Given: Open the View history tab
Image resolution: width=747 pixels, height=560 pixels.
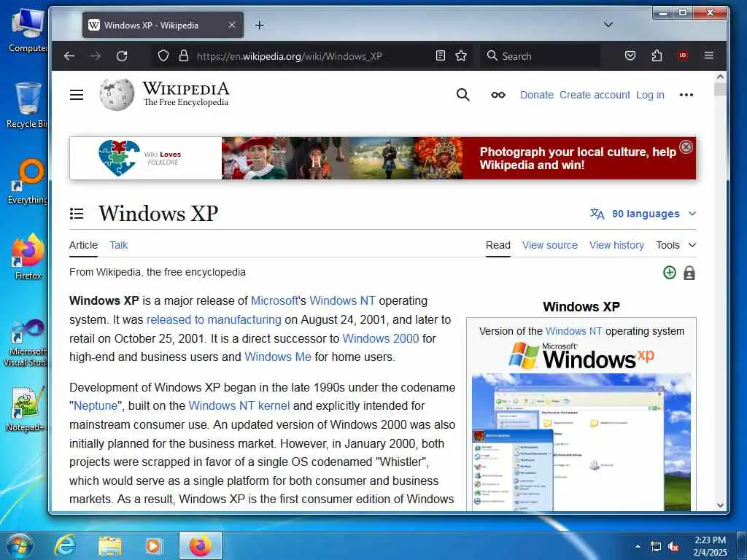Looking at the screenshot, I should [x=616, y=245].
